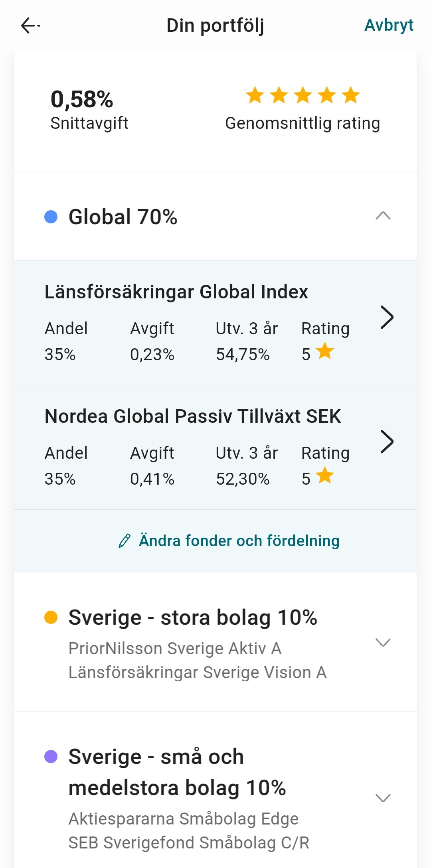Image resolution: width=431 pixels, height=868 pixels.
Task: Click the yellow Sverige stora bolag dot
Action: [51, 617]
